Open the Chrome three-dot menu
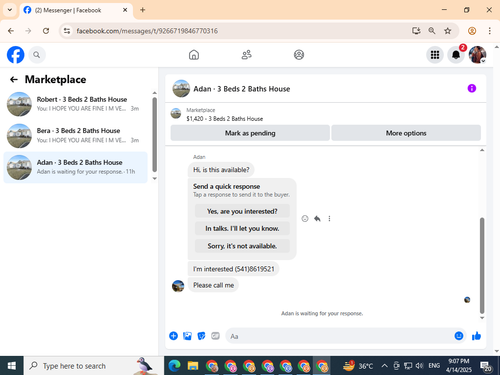 [x=489, y=31]
